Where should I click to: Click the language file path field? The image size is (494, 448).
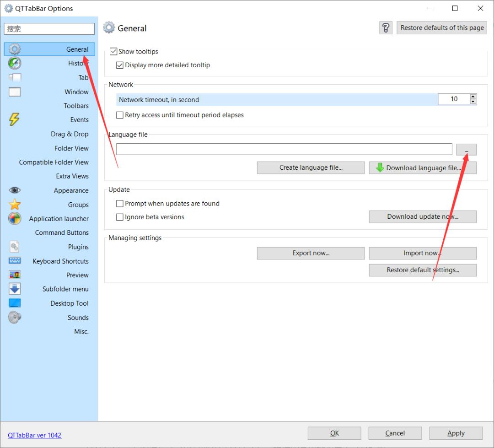(284, 149)
